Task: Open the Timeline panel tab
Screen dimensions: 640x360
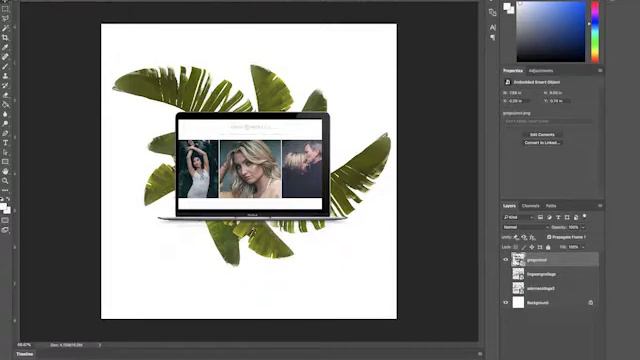Action: tap(24, 354)
